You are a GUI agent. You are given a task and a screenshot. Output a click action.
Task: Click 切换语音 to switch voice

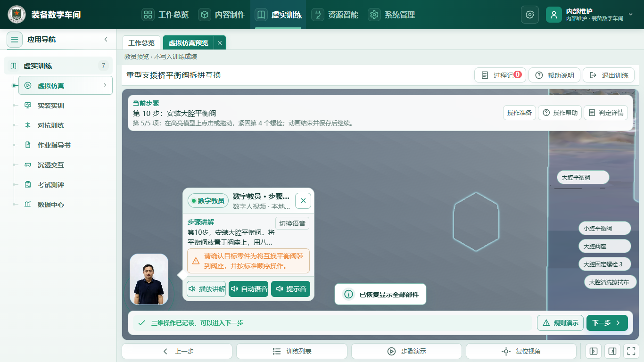pos(292,223)
